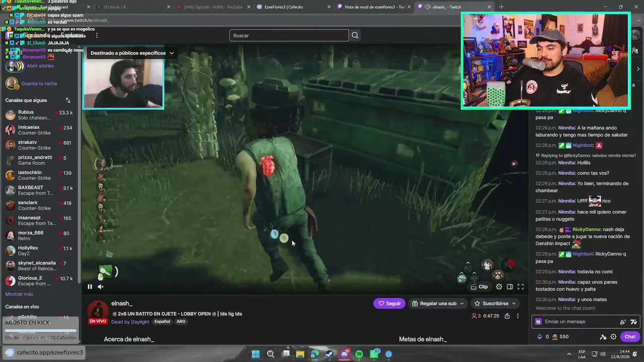Switch to the Ogryzek - AURA YouTube tab
The image size is (644, 362).
(x=213, y=7)
